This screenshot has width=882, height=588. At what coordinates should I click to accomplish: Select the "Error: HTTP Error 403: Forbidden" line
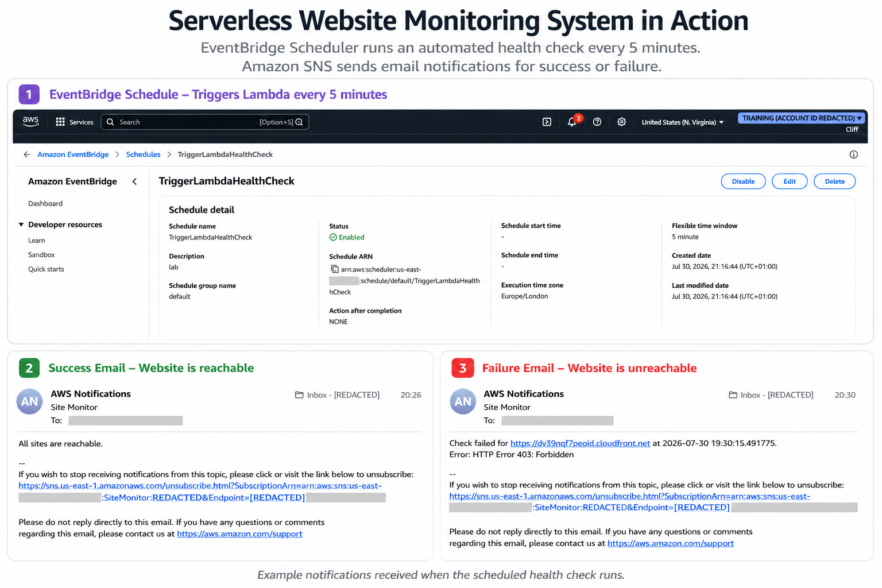pos(511,455)
